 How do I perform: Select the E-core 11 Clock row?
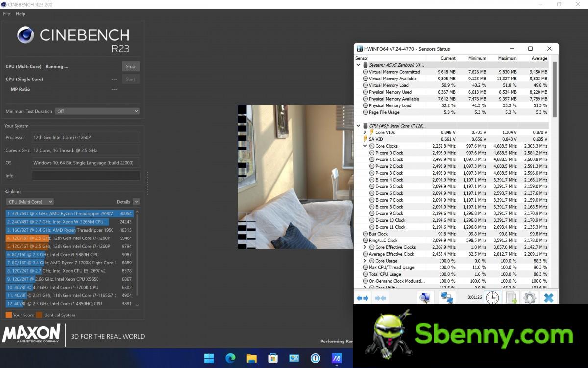pyautogui.click(x=453, y=227)
